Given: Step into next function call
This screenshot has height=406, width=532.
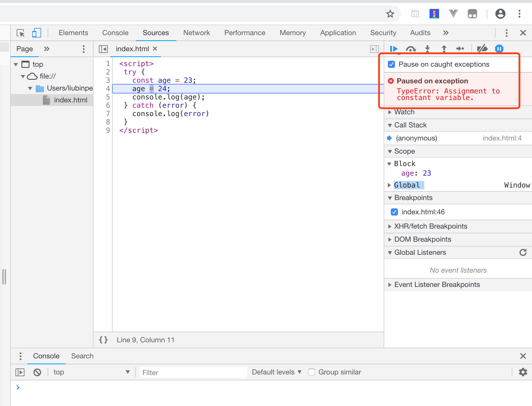Looking at the screenshot, I should coord(427,49).
